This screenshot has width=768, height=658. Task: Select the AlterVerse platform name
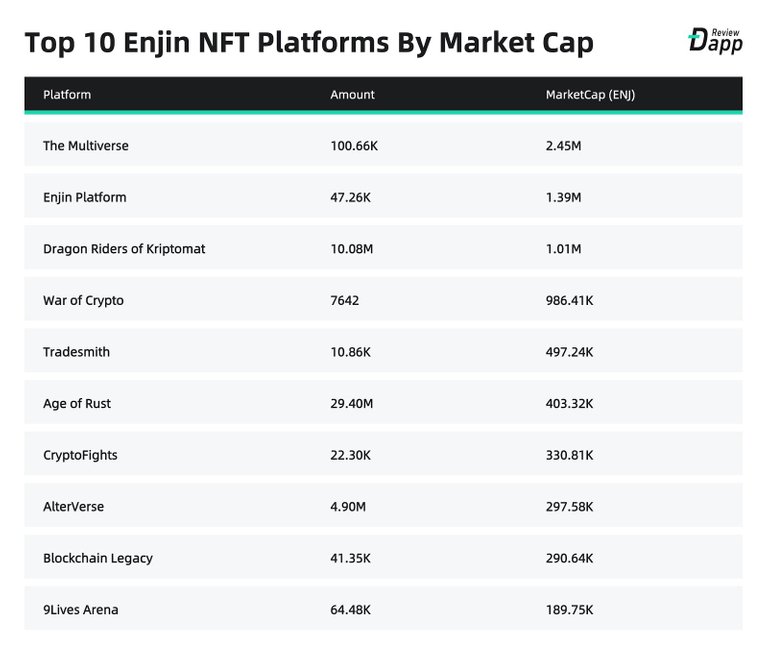73,507
